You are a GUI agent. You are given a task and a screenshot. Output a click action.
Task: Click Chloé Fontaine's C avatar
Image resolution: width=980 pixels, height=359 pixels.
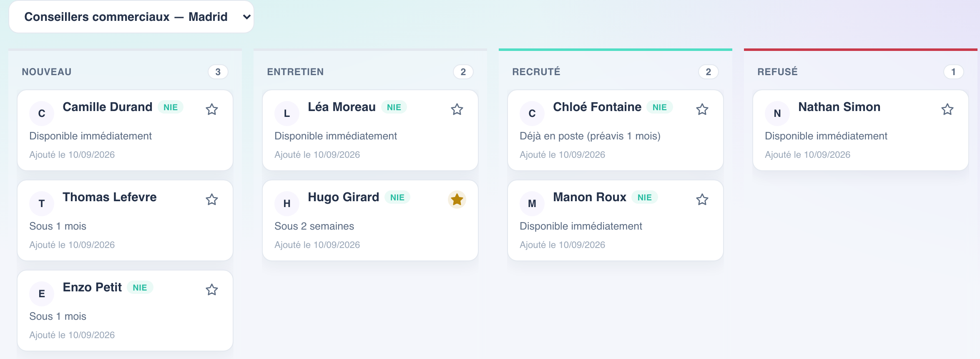(x=532, y=114)
